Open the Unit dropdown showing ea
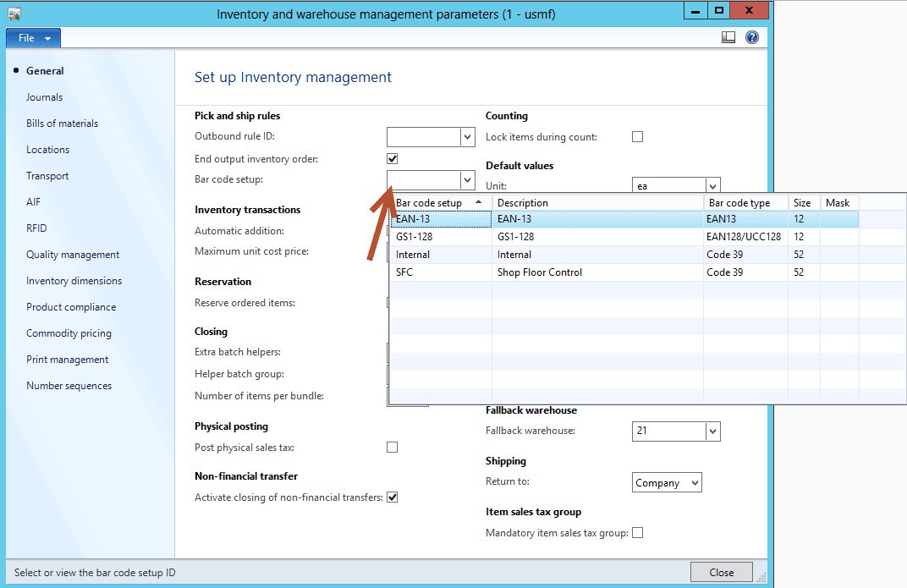The image size is (907, 588). (x=712, y=185)
